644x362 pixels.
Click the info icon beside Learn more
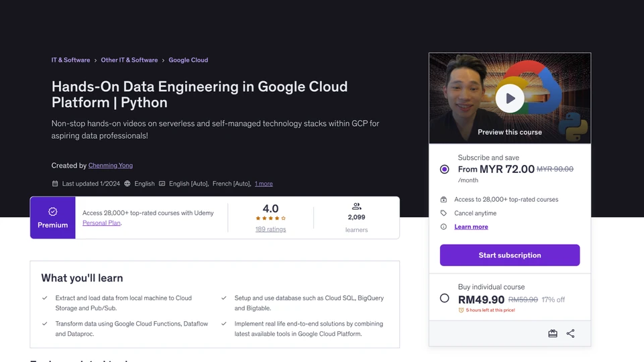pos(443,227)
